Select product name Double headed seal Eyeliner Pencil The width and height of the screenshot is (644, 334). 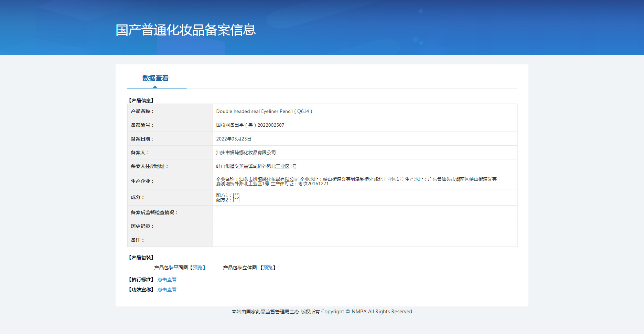click(x=264, y=111)
